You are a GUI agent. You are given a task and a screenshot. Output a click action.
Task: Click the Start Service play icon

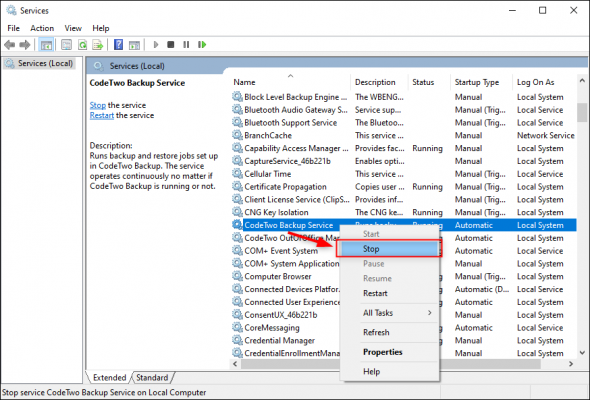coord(156,45)
